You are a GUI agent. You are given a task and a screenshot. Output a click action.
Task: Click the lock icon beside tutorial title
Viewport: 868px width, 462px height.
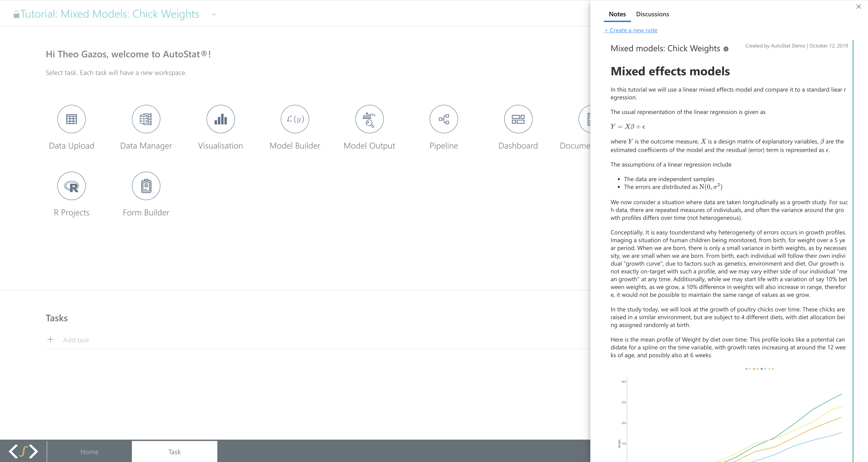(x=16, y=14)
